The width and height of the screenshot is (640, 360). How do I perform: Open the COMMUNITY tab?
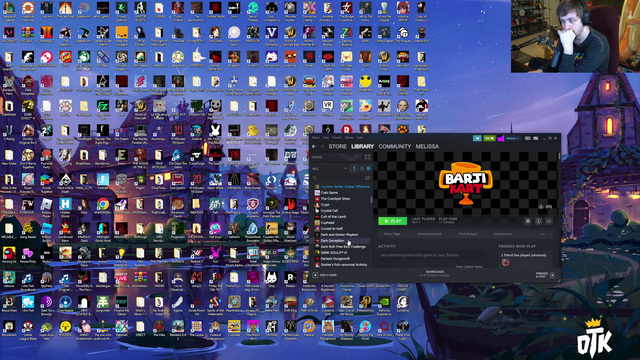(x=395, y=146)
